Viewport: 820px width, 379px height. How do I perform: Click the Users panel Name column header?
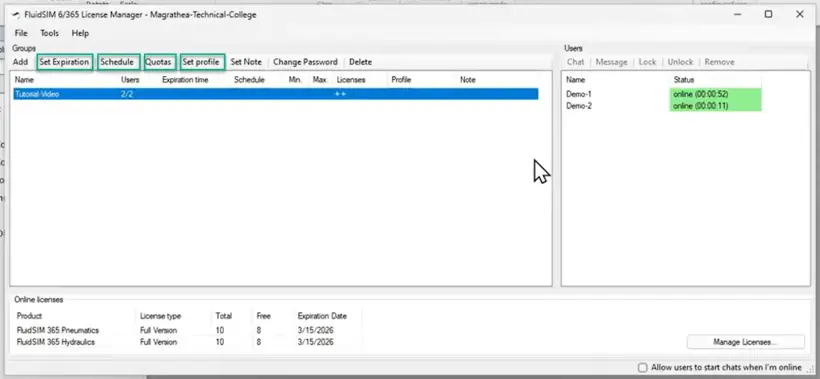(x=576, y=80)
